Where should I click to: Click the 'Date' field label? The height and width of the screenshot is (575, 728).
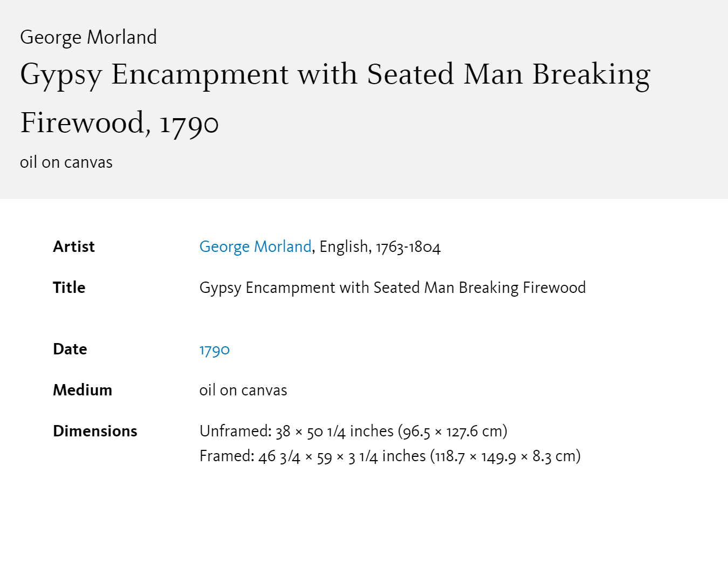(x=70, y=349)
